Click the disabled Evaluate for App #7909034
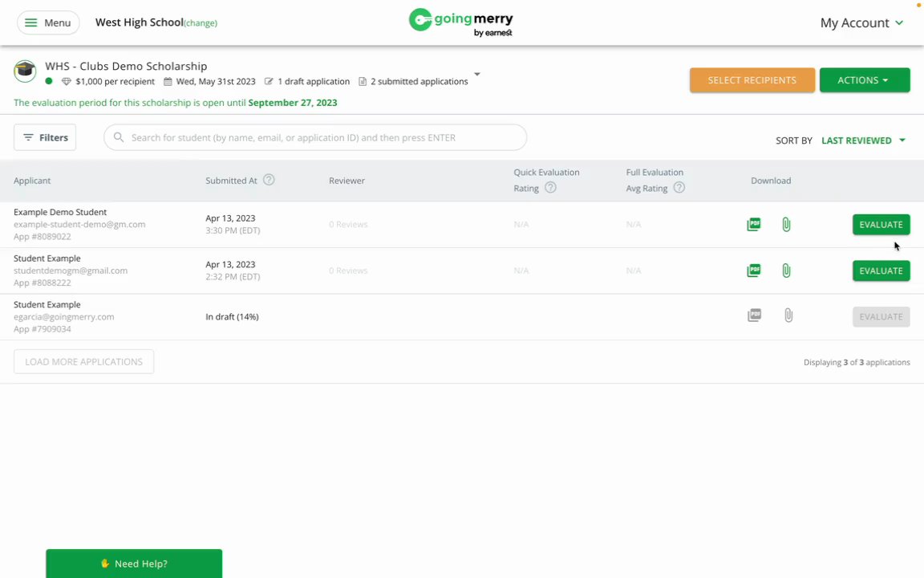Viewport: 924px width, 578px height. 881,317
